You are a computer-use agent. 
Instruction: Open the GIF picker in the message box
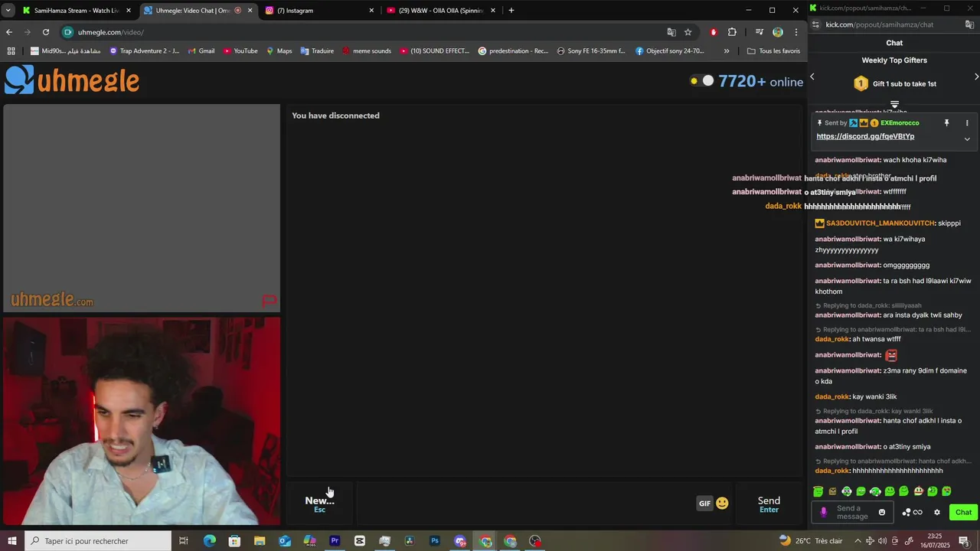(704, 504)
